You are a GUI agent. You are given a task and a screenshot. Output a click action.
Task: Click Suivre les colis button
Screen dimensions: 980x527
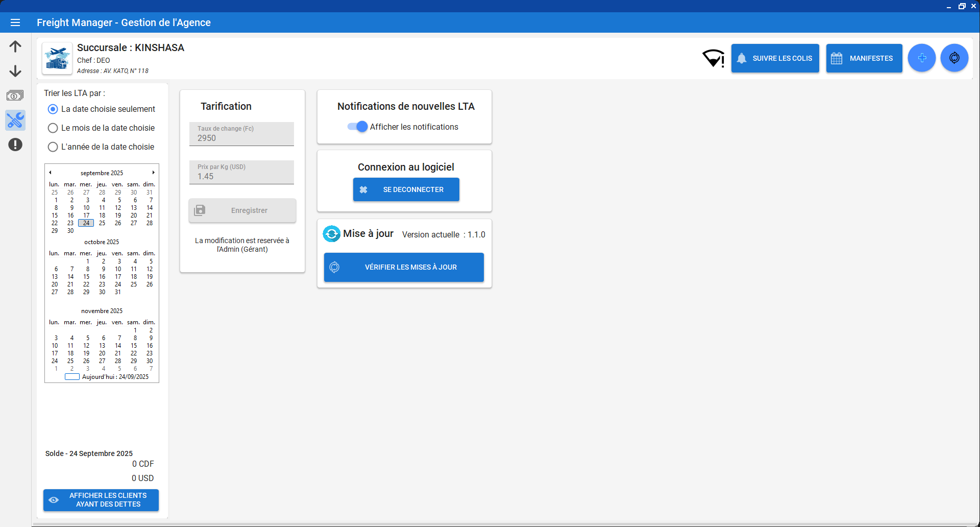click(x=775, y=58)
